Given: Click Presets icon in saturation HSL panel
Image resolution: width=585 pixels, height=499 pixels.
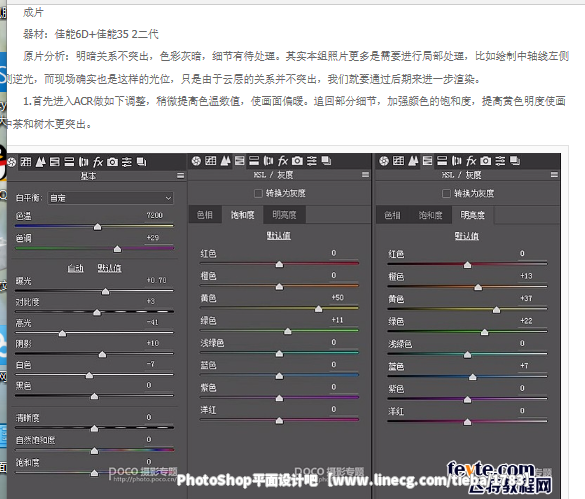Looking at the screenshot, I should point(312,161).
